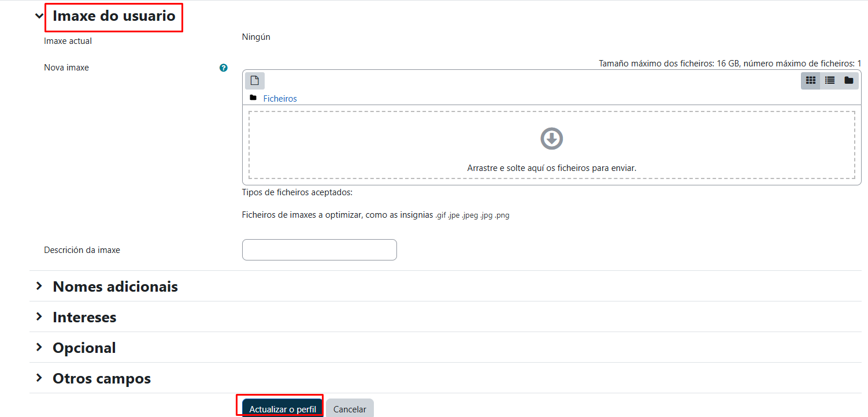
Task: Expand the Otros campos section
Action: point(39,378)
